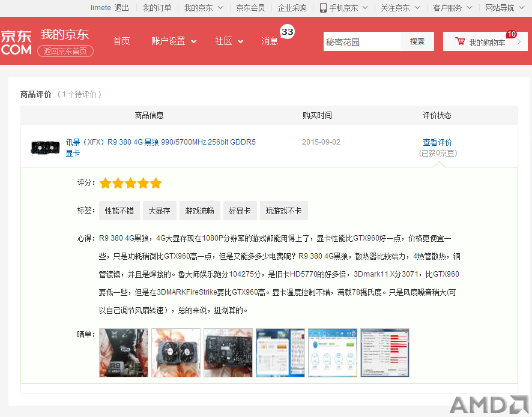
Task: Click the purchase date 2015-09-02
Action: point(321,142)
